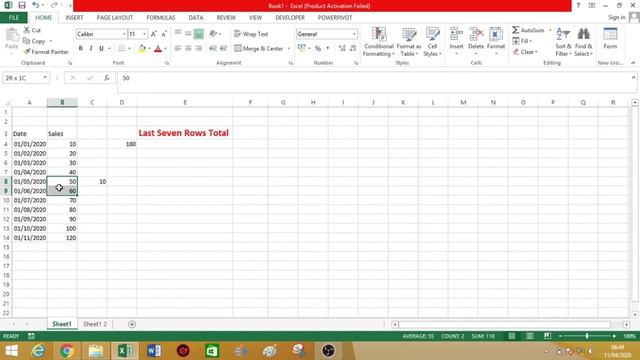Select cell with Last Seven Rows Total
This screenshot has width=640, height=360.
point(184,133)
